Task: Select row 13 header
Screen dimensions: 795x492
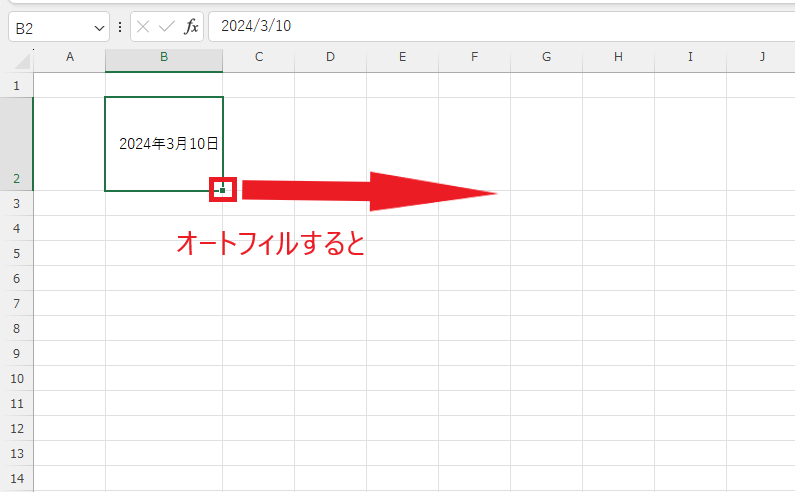Action: coord(17,453)
